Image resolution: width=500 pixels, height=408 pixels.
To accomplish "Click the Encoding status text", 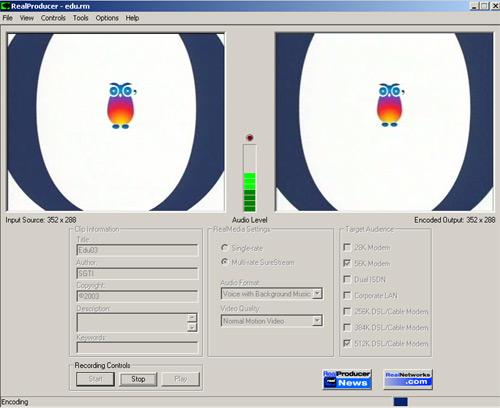I will pos(15,402).
